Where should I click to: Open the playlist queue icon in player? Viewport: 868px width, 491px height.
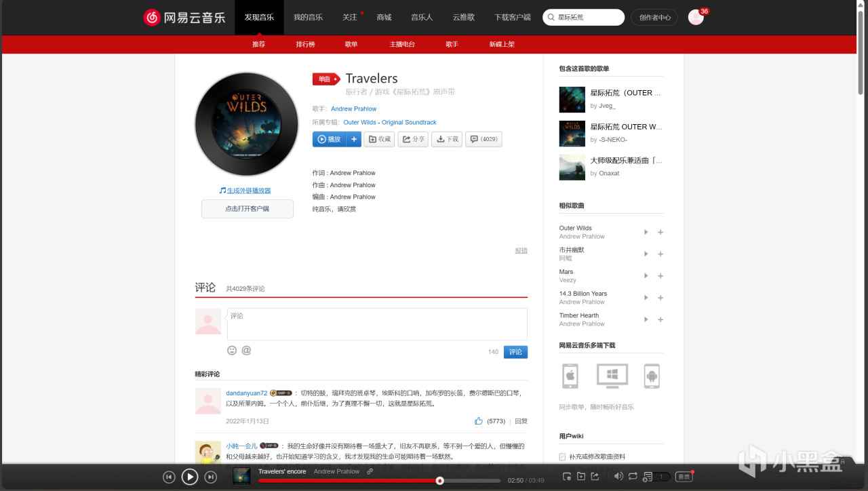pyautogui.click(x=648, y=477)
